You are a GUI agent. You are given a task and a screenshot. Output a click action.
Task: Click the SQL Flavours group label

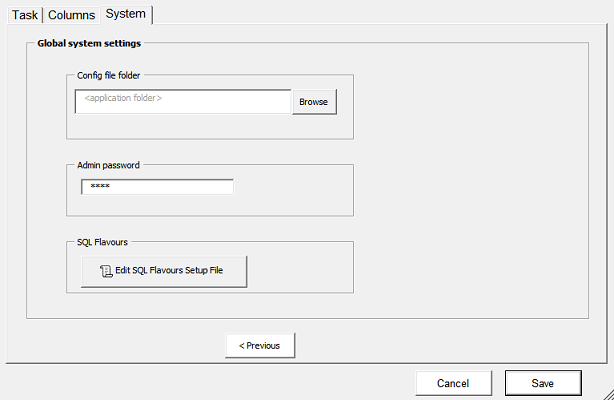tap(102, 242)
